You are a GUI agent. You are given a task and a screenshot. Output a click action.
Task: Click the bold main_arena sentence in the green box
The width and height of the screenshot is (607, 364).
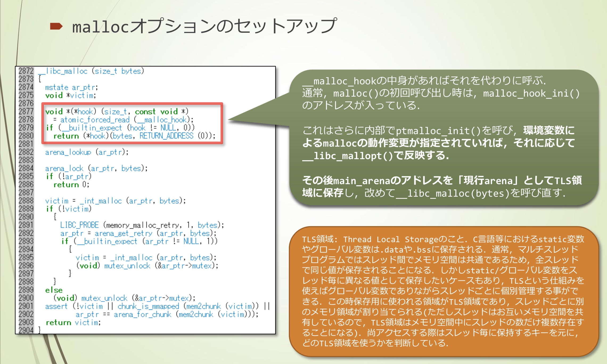click(442, 181)
